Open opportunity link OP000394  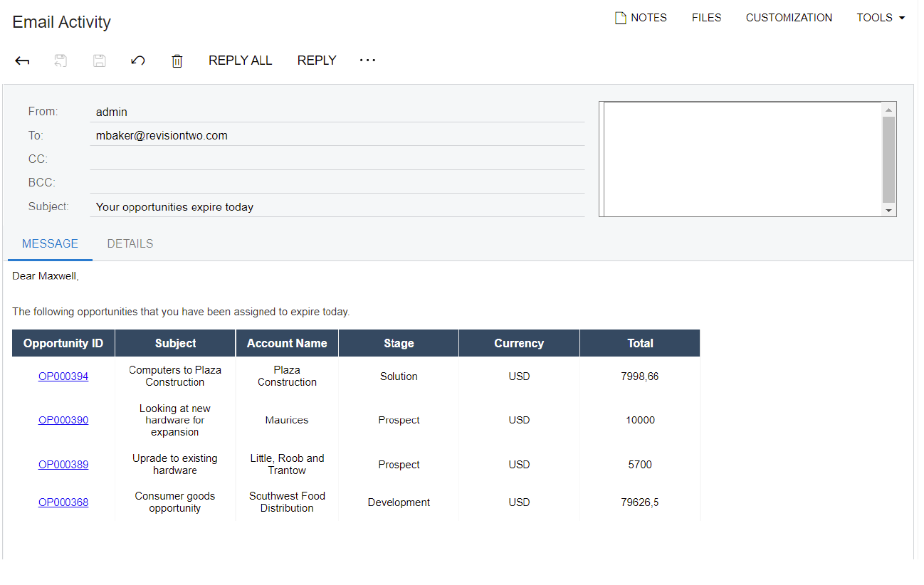coord(63,376)
